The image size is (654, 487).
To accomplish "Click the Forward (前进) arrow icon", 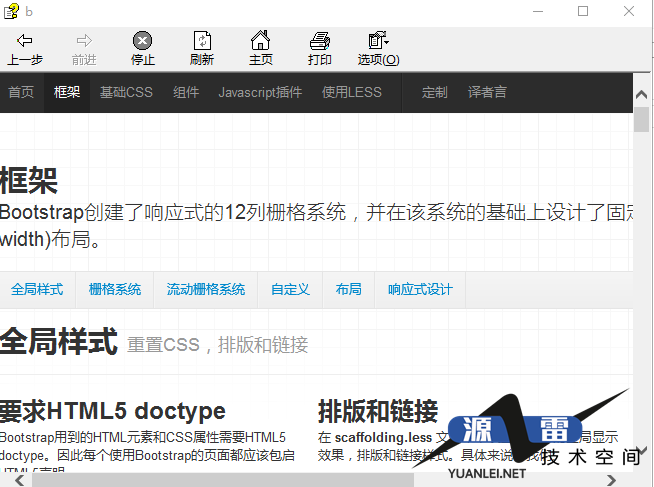I will [x=84, y=40].
